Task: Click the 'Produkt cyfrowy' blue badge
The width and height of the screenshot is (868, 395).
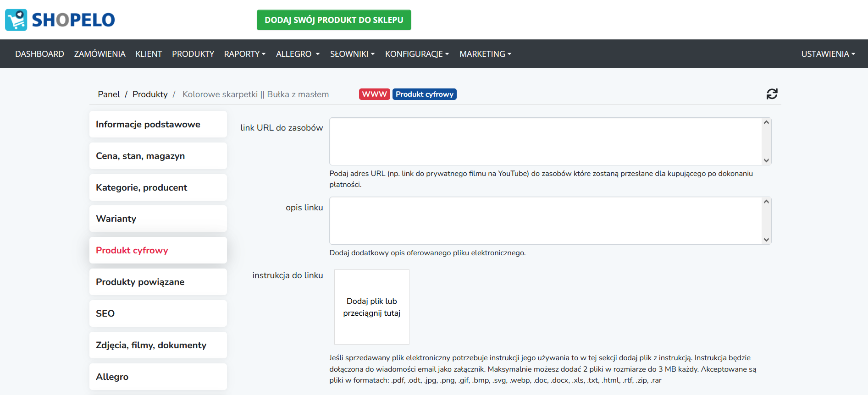Action: [x=424, y=94]
